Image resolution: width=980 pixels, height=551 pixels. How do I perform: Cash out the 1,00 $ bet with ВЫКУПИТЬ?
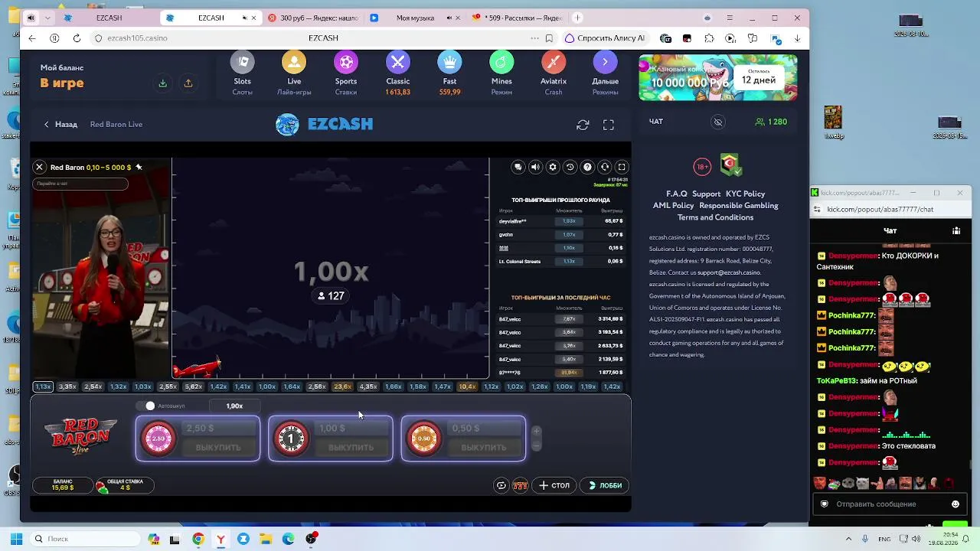pyautogui.click(x=351, y=448)
